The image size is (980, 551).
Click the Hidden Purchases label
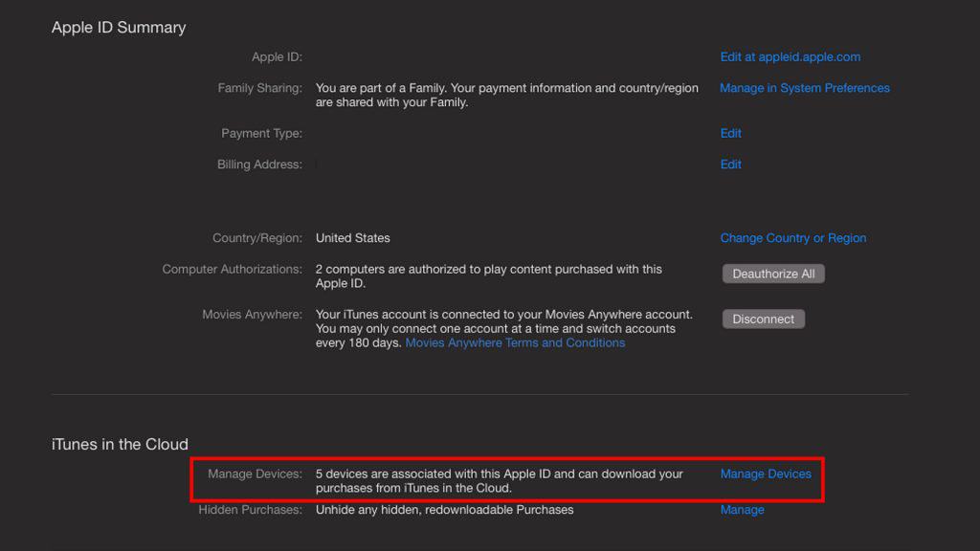[250, 510]
